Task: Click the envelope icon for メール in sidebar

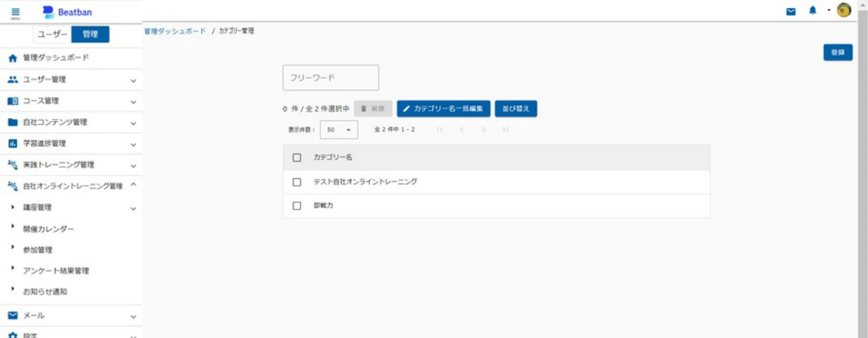Action: (13, 316)
